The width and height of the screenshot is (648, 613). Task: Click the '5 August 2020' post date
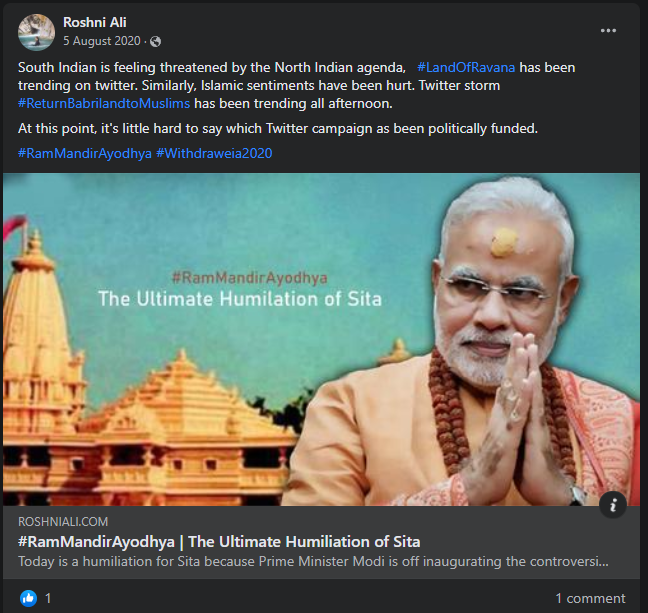pos(101,42)
